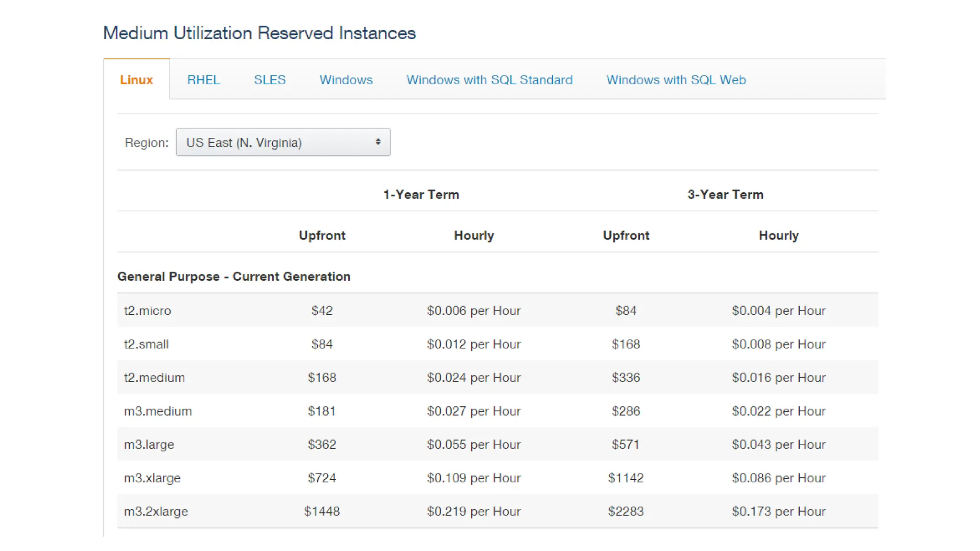The height and width of the screenshot is (551, 980).
Task: Click the m3.medium instance name
Action: 158,411
